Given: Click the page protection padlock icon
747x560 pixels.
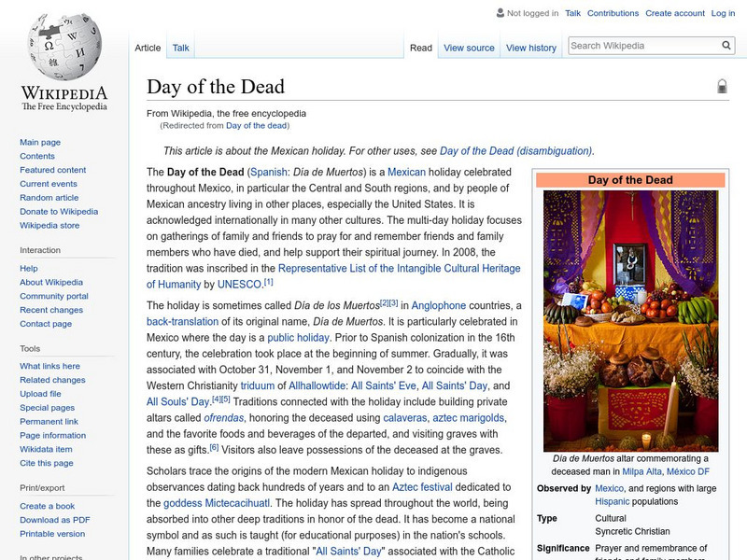Looking at the screenshot, I should coord(722,86).
